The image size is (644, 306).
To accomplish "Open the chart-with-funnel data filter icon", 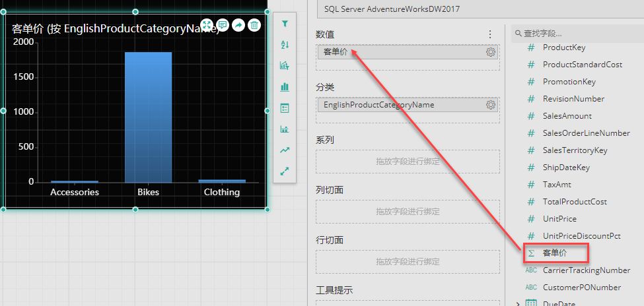I will coord(285,66).
